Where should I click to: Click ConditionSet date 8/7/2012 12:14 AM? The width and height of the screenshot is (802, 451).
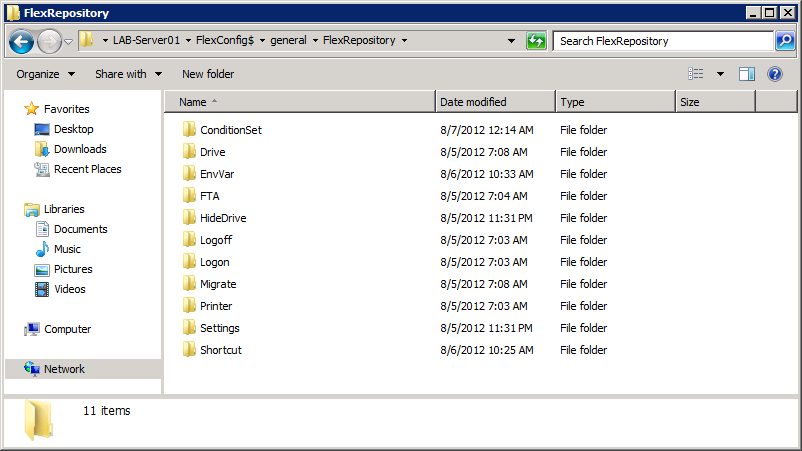pyautogui.click(x=487, y=130)
